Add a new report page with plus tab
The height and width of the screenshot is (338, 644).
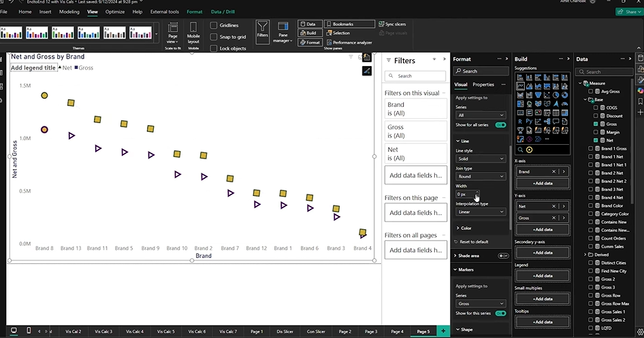[x=443, y=331]
